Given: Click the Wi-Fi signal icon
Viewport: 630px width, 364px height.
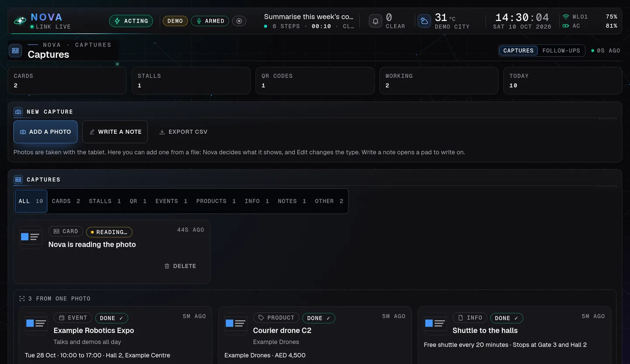Looking at the screenshot, I should (566, 17).
